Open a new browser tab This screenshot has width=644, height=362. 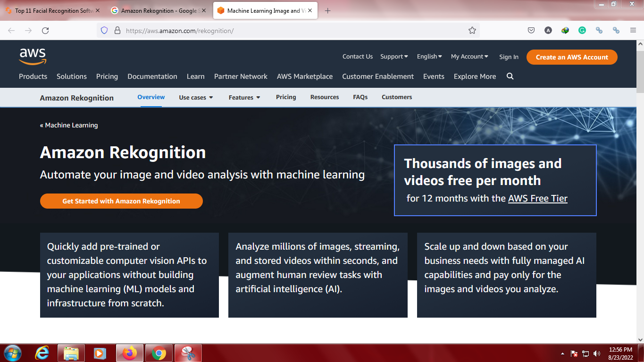pyautogui.click(x=328, y=11)
